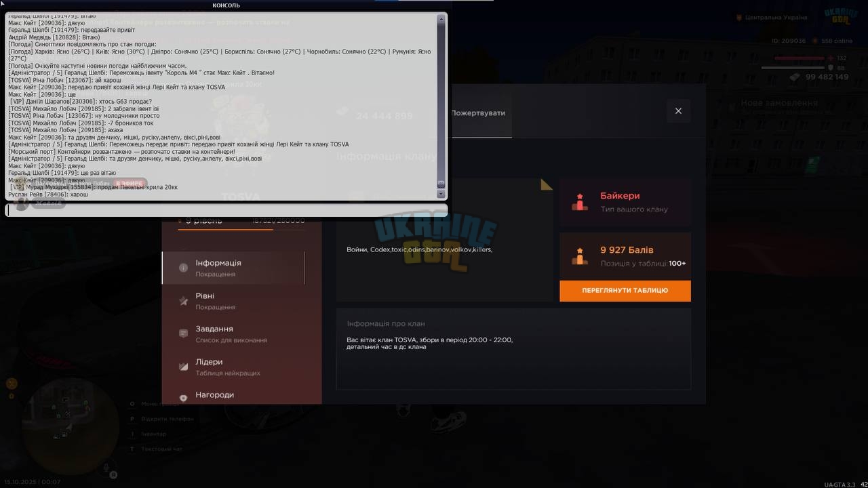The width and height of the screenshot is (868, 488).
Task: Go to Завдання task list
Action: pos(233,333)
